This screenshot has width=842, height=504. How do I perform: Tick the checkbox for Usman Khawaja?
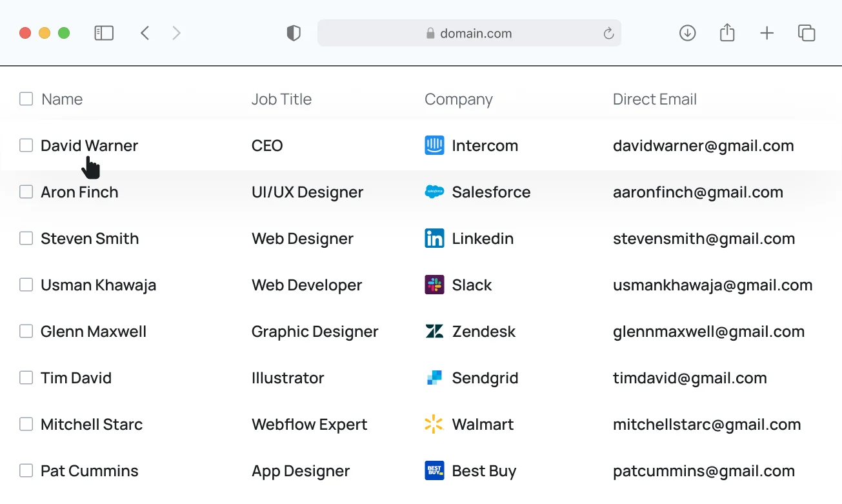tap(26, 285)
